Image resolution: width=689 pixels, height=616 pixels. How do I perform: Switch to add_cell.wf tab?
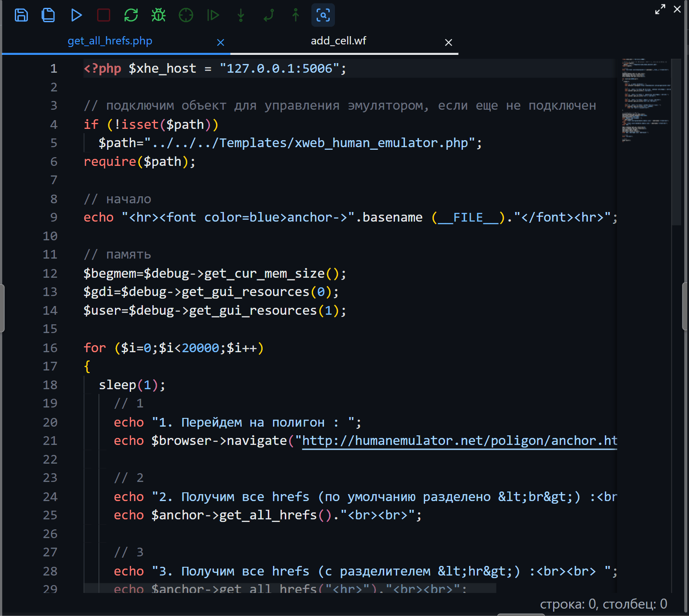point(338,41)
